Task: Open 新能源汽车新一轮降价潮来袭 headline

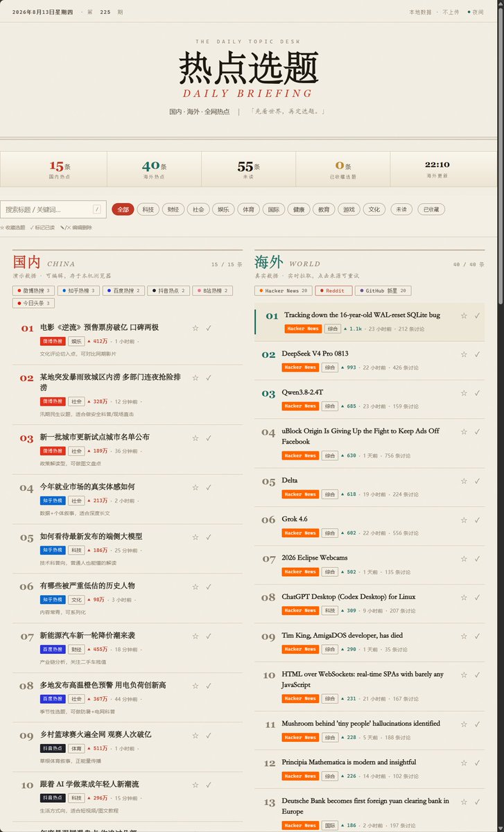Action: click(87, 635)
